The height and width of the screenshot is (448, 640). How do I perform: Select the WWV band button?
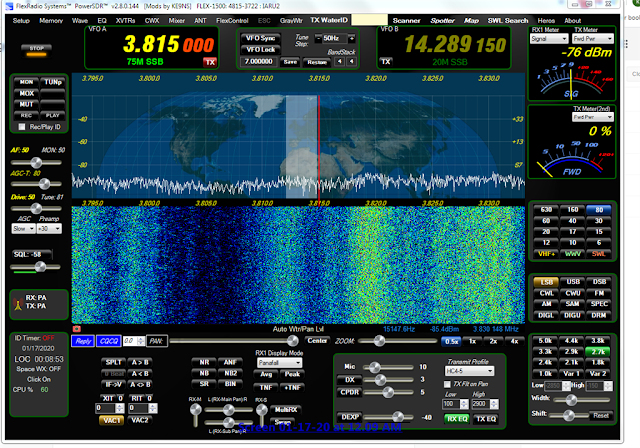click(573, 254)
